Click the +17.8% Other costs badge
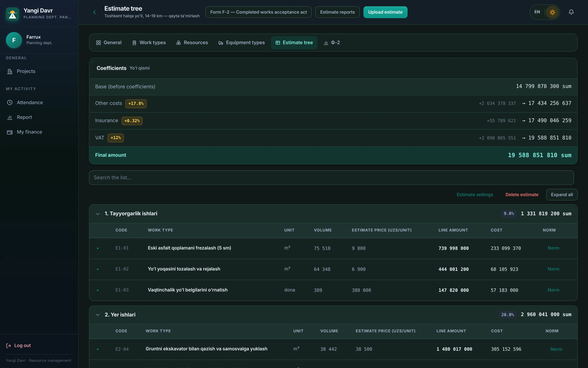This screenshot has width=588, height=368. click(136, 103)
